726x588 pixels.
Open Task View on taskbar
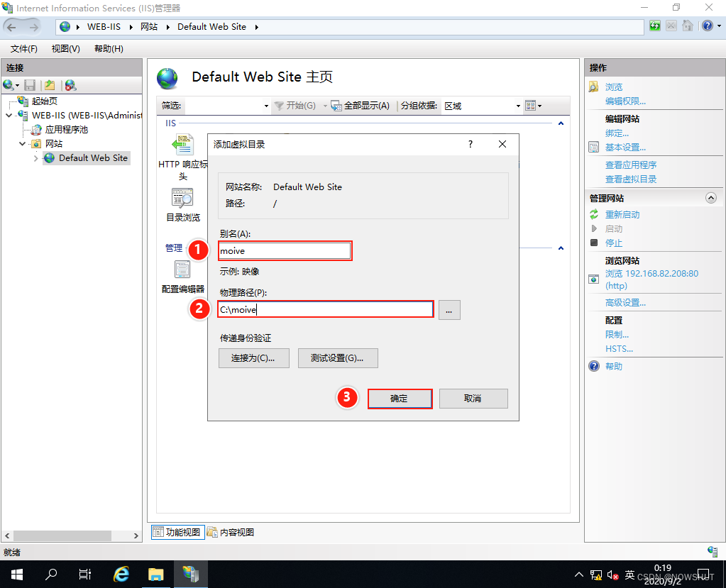84,575
